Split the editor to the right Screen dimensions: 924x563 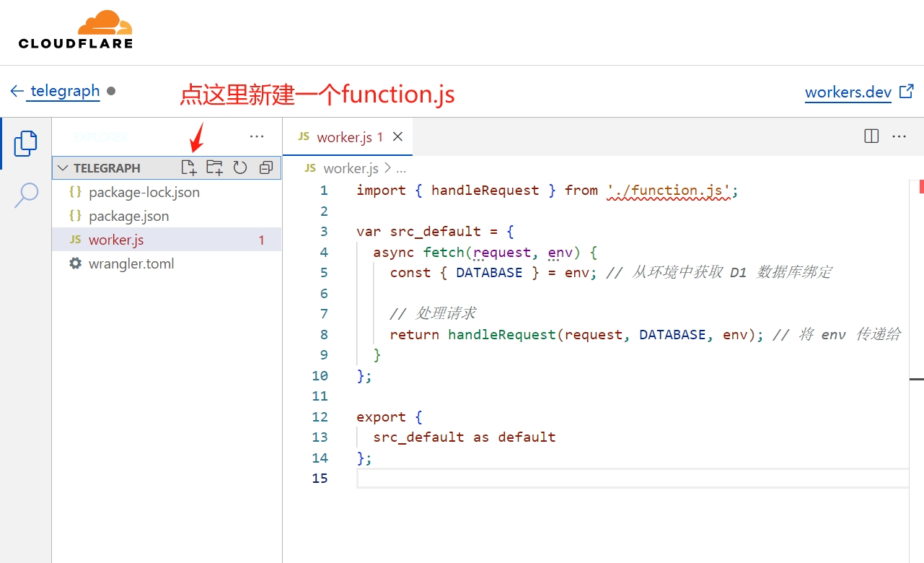click(871, 136)
